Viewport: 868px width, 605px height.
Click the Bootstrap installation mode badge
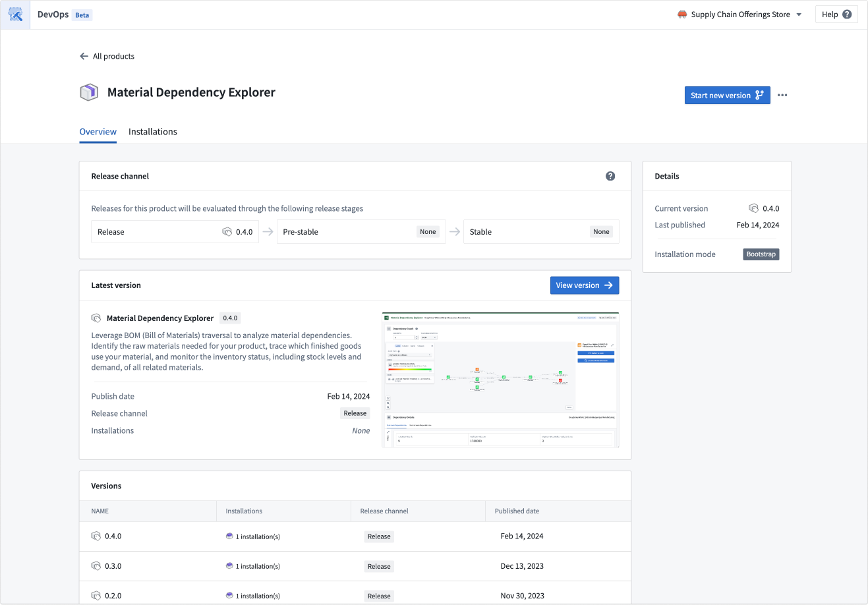(x=761, y=254)
